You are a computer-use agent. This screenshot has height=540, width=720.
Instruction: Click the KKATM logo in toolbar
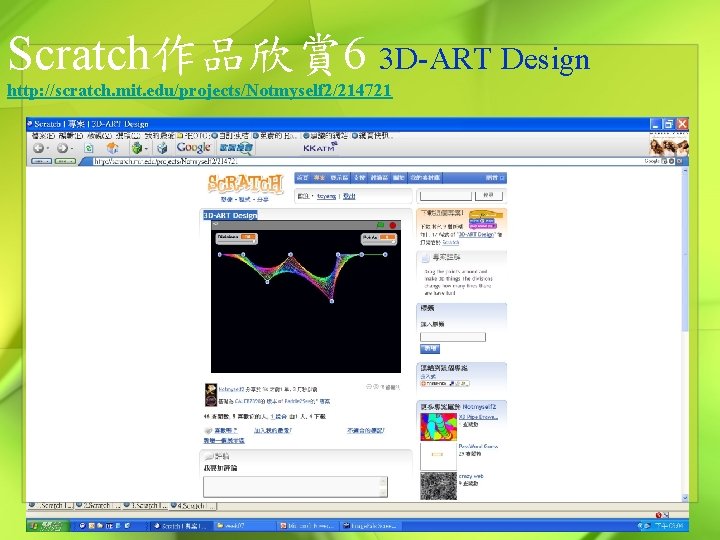pyautogui.click(x=320, y=147)
